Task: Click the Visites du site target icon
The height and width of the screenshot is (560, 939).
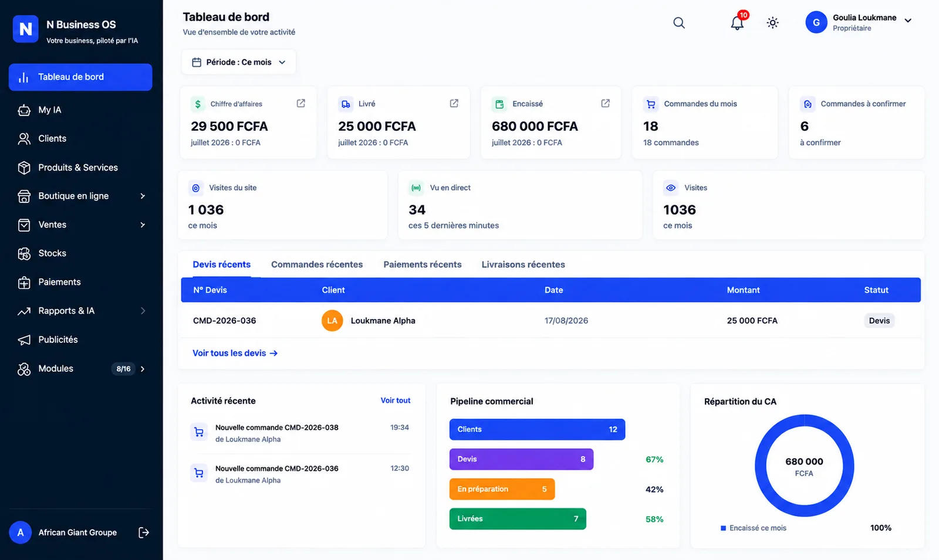Action: (196, 188)
